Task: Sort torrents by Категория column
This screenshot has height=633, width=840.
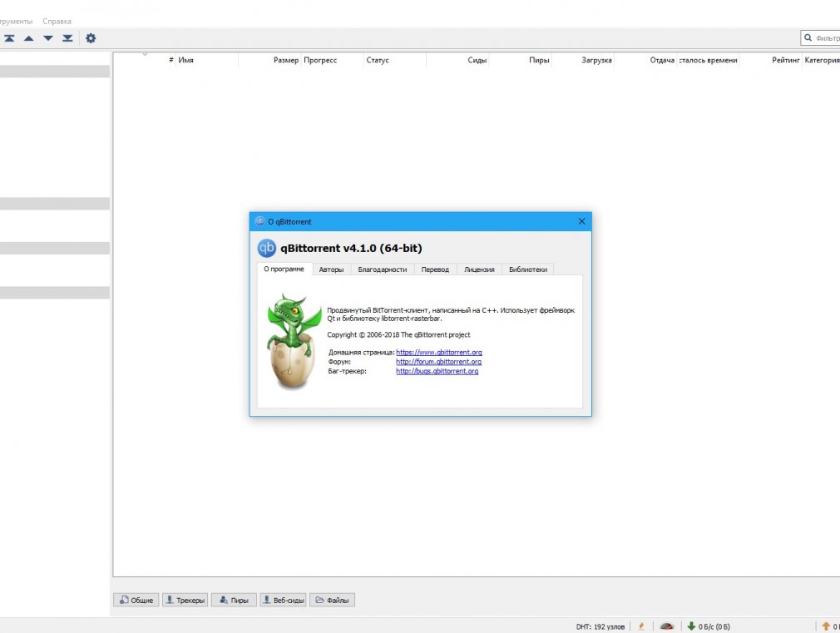Action: 821,60
